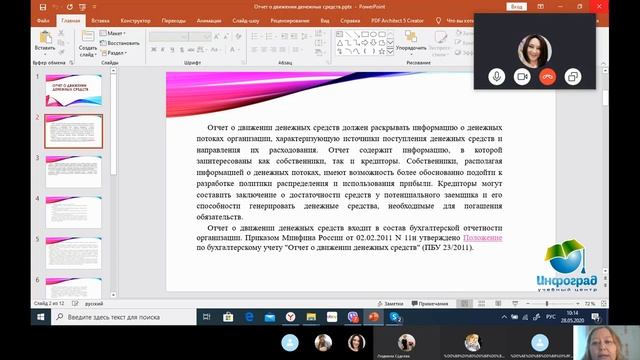Click the Восстановить button

(x=120, y=43)
